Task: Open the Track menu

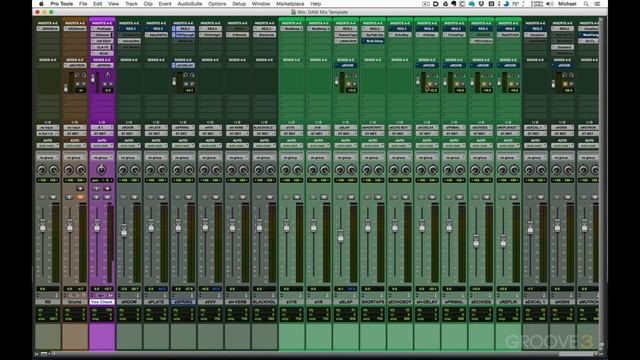Action: [131, 4]
